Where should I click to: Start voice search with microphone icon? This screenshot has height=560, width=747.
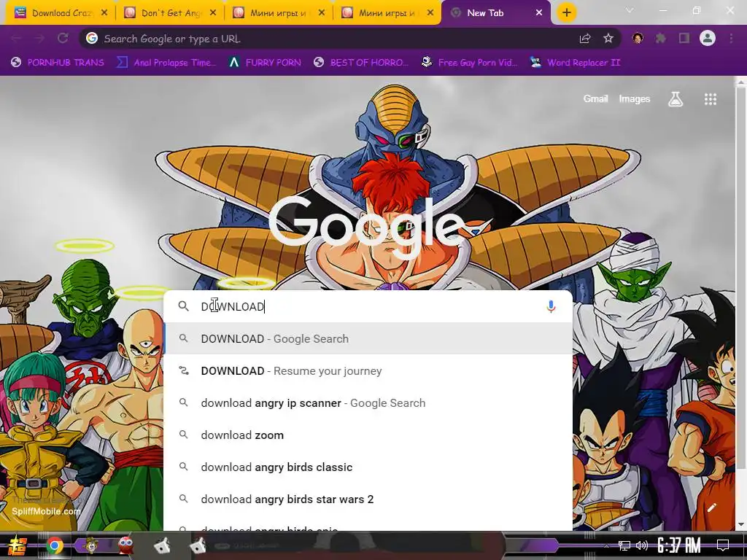pos(551,306)
